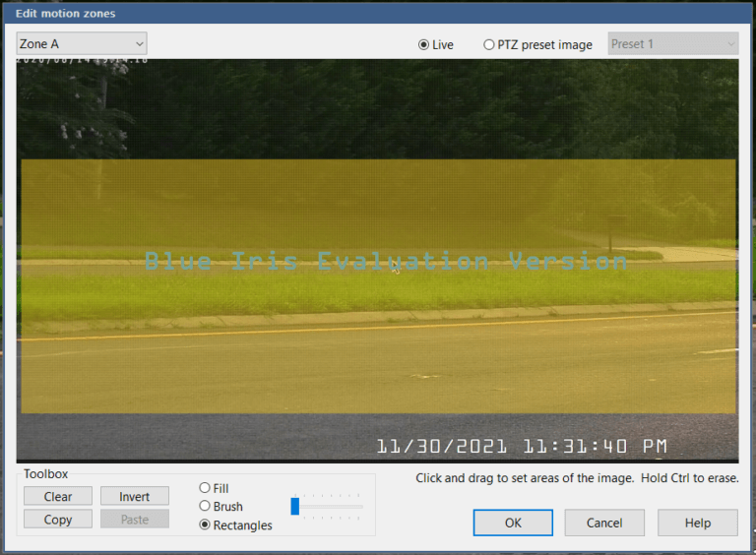The width and height of the screenshot is (756, 555).
Task: Click the brush size slider thumb
Action: click(x=295, y=507)
